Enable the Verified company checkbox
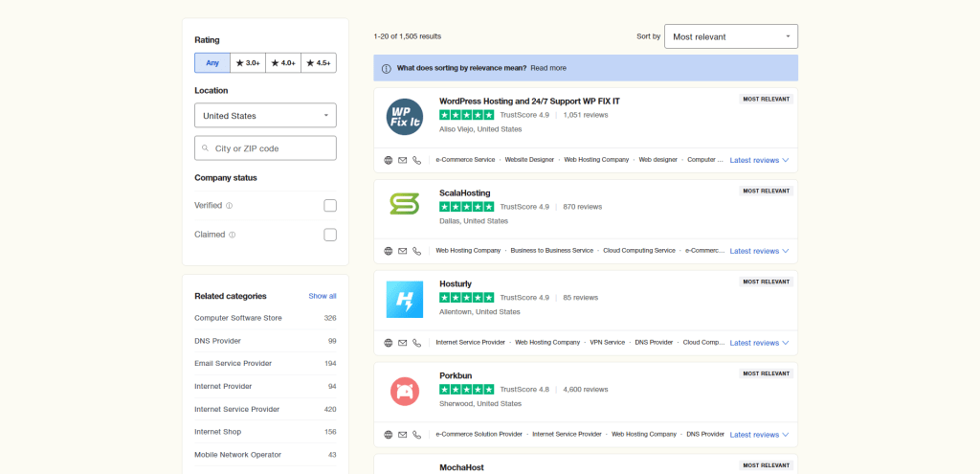980x474 pixels. 330,206
